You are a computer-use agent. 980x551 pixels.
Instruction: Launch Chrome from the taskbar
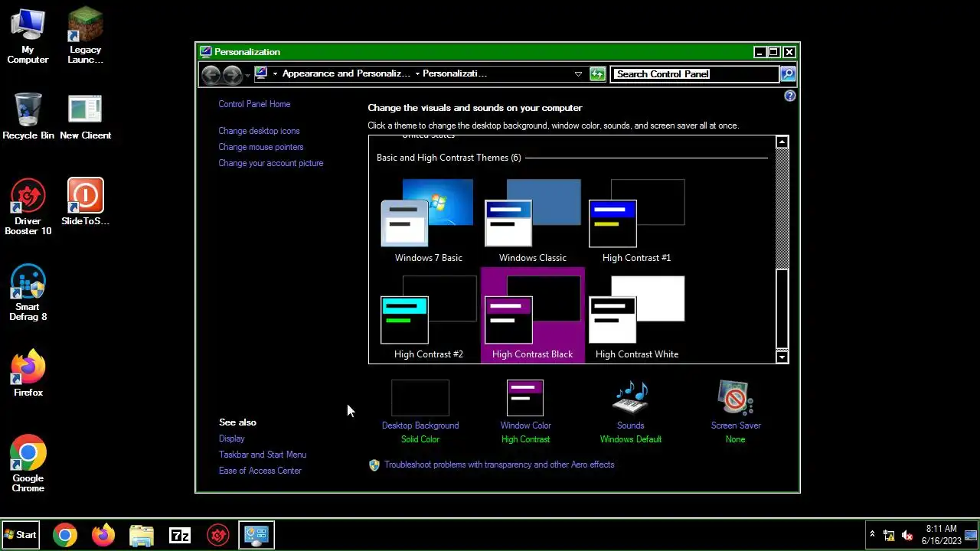point(65,535)
